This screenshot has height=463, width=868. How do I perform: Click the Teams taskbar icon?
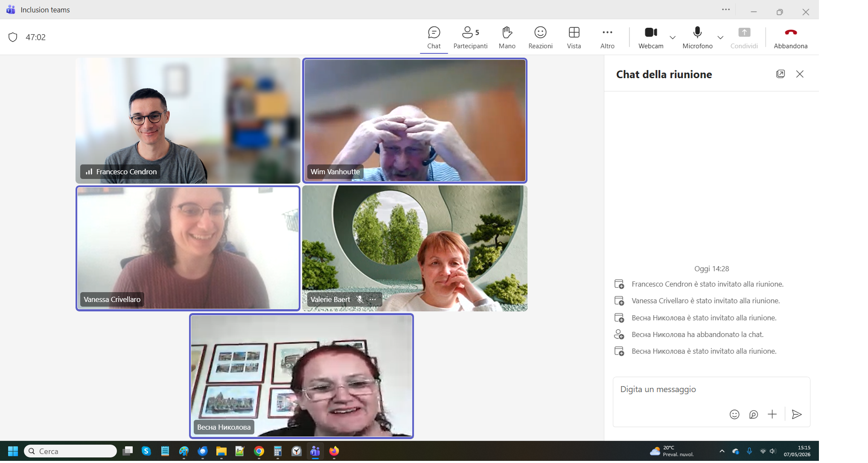click(x=315, y=451)
